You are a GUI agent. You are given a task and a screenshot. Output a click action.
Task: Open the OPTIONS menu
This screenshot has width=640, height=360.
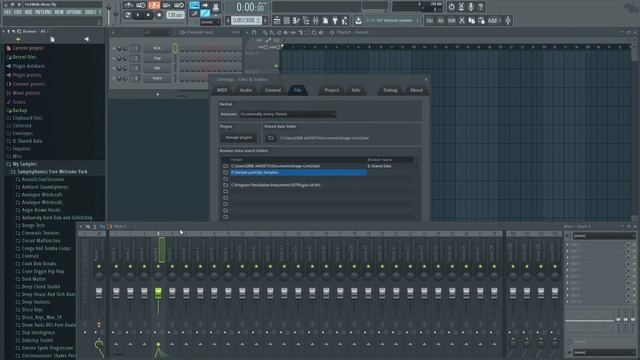[x=74, y=12]
